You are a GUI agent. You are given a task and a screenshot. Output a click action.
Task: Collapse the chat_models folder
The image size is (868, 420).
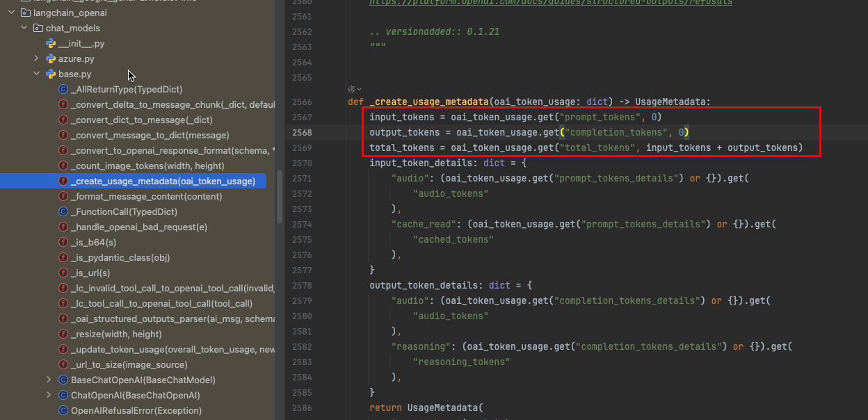(24, 28)
